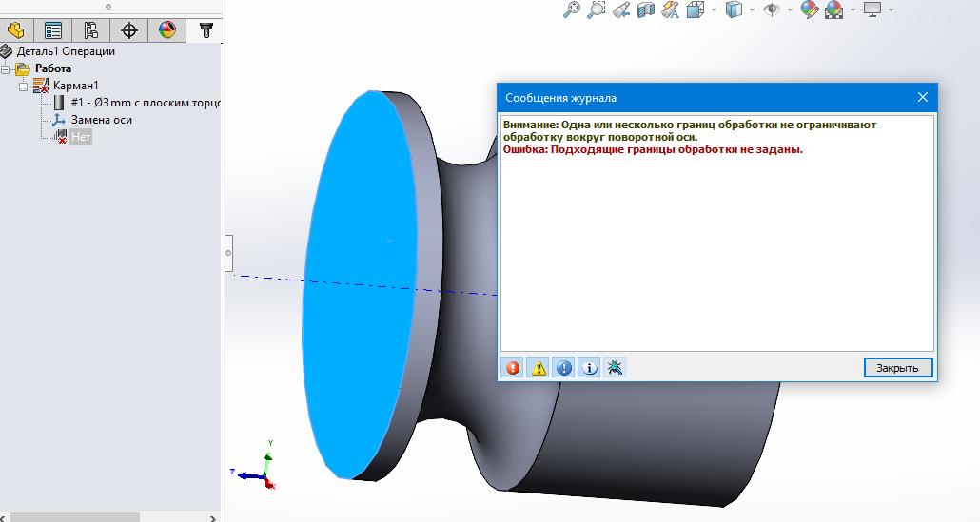Click the Внимание warning message text
The height and width of the screenshot is (522, 980).
(x=690, y=130)
